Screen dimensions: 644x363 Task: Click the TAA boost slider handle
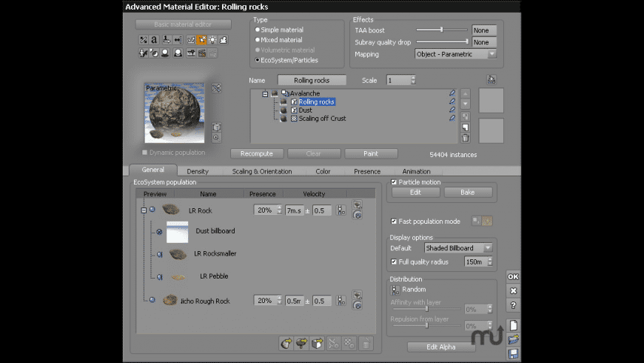[x=441, y=30]
